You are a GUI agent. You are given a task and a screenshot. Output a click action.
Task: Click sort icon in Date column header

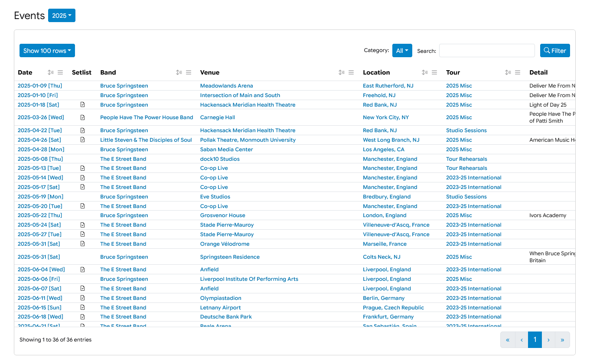click(51, 72)
